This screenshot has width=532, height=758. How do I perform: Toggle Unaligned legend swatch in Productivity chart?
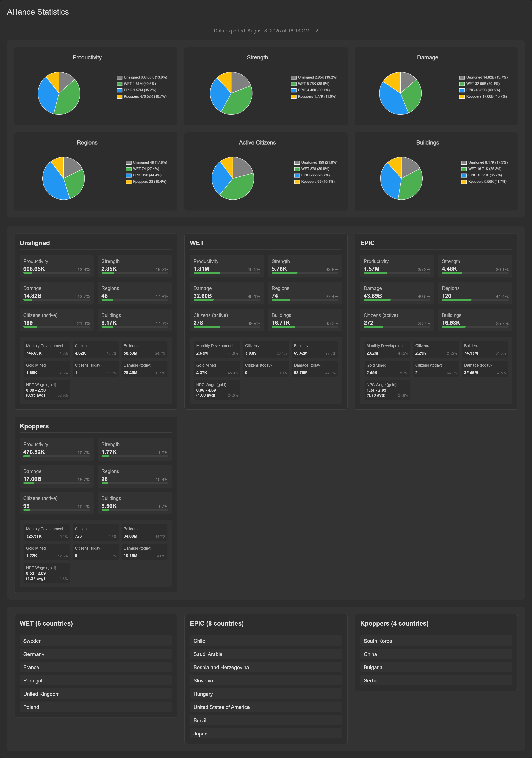[x=120, y=78]
